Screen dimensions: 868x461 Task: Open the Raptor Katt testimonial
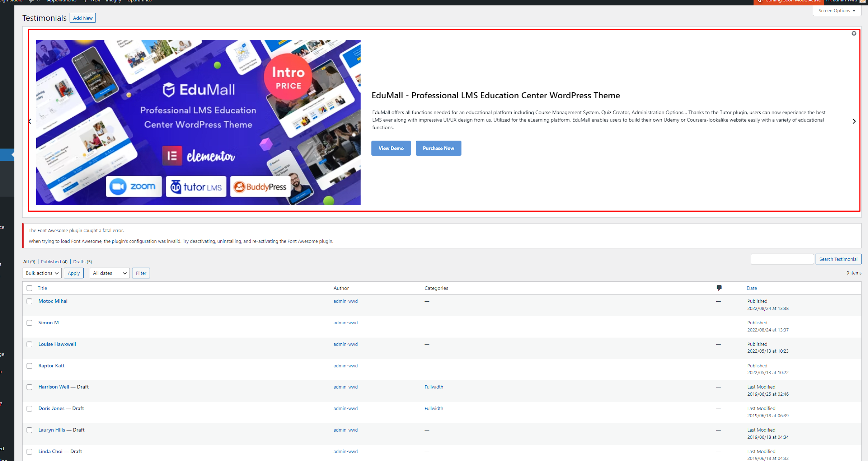pyautogui.click(x=51, y=366)
